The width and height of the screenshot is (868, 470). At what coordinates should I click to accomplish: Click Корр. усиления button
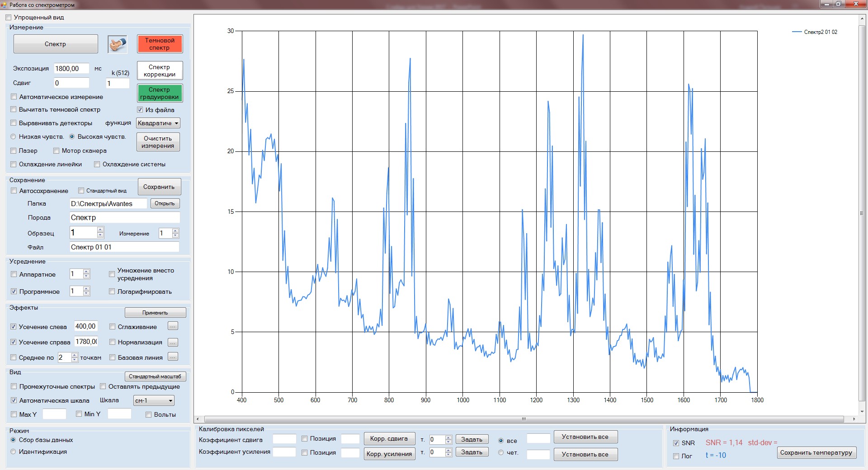coord(389,454)
